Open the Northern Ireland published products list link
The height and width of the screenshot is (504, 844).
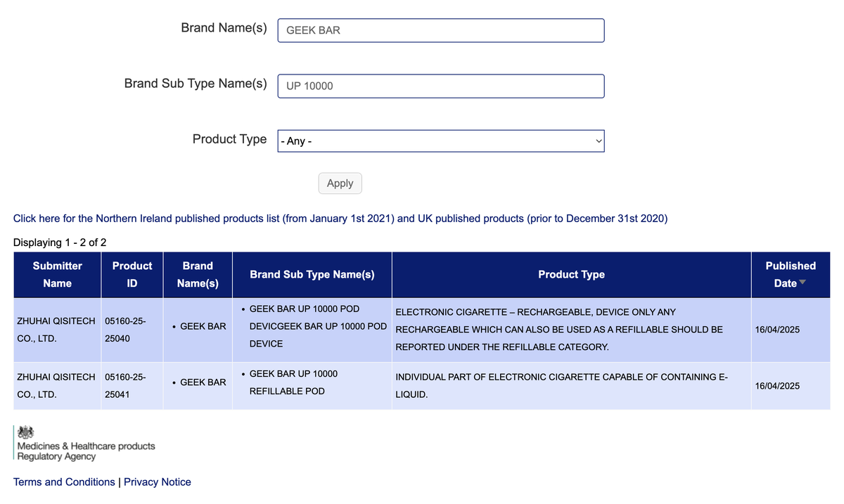[x=340, y=219]
